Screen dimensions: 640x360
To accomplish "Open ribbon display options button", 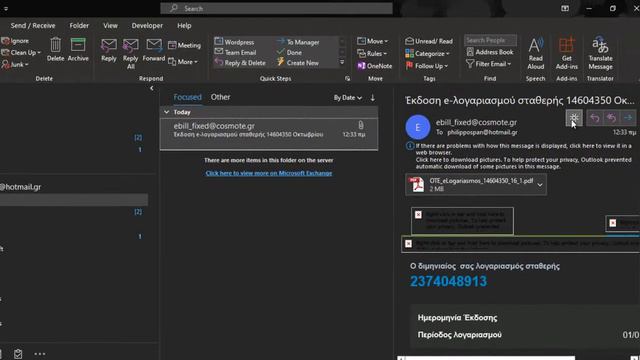I will (x=565, y=8).
